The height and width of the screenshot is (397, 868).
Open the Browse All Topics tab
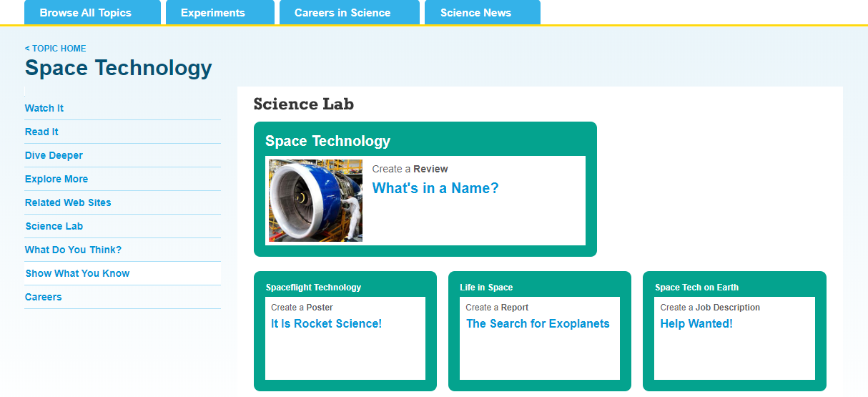[x=92, y=12]
